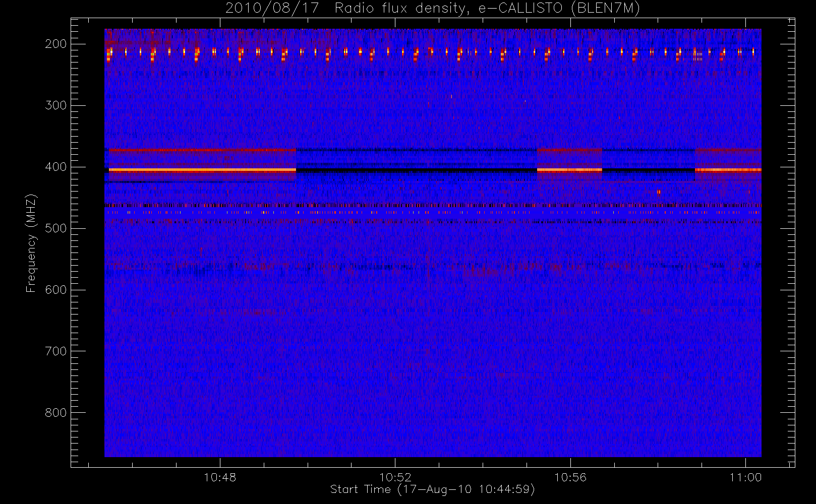Click the 11:00 time tick label
The image size is (816, 504).
(745, 477)
